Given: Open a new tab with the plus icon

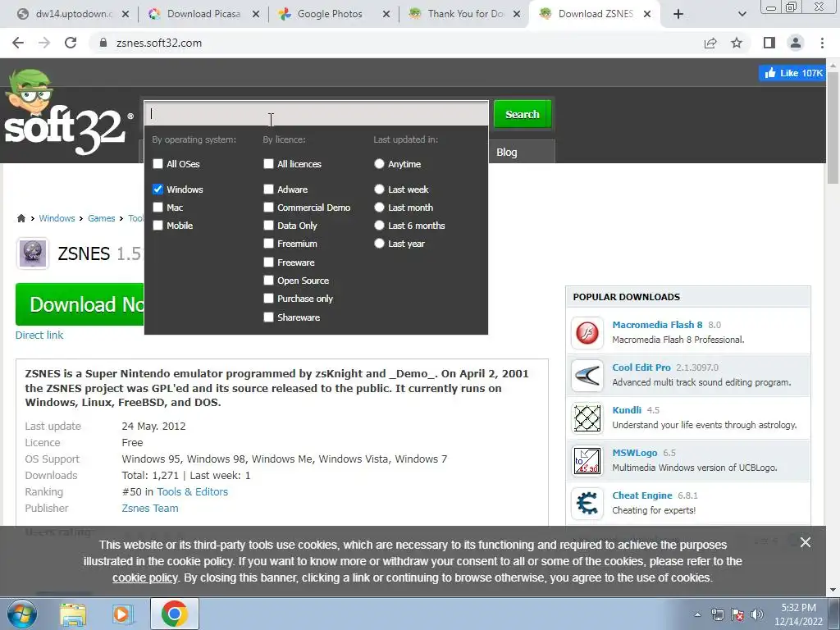Looking at the screenshot, I should pyautogui.click(x=678, y=14).
